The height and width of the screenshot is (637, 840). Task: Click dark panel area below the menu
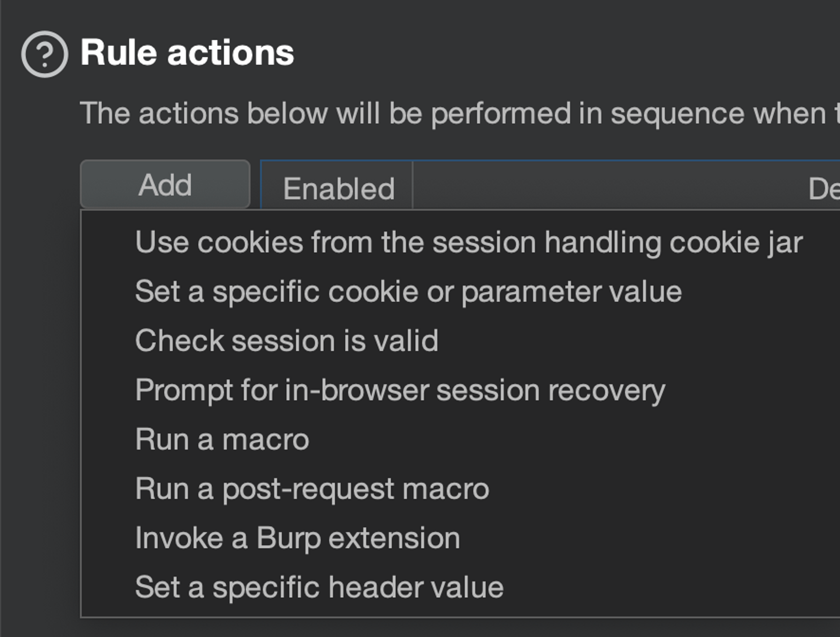[437, 628]
